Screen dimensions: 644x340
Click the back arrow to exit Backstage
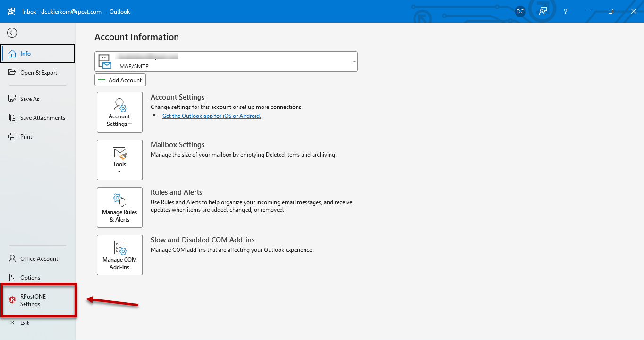click(12, 33)
